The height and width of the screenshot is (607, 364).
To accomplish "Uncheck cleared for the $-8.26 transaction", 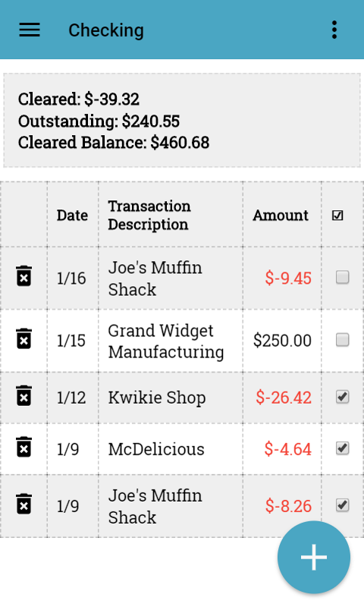I will coord(342,505).
